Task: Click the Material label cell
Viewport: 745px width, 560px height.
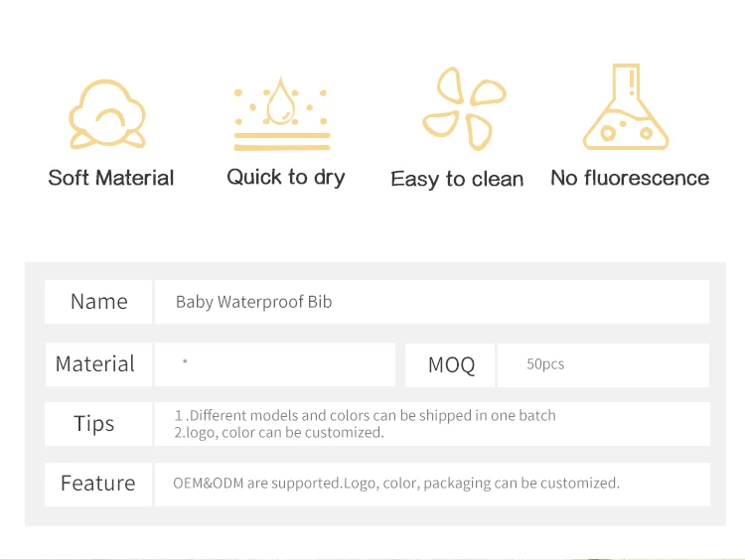Action: click(x=95, y=364)
